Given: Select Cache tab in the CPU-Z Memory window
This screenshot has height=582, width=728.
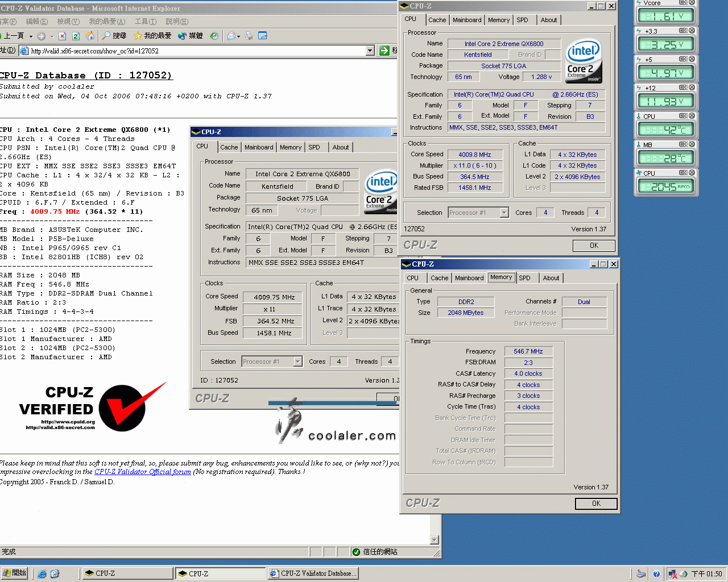Looking at the screenshot, I should pyautogui.click(x=439, y=278).
